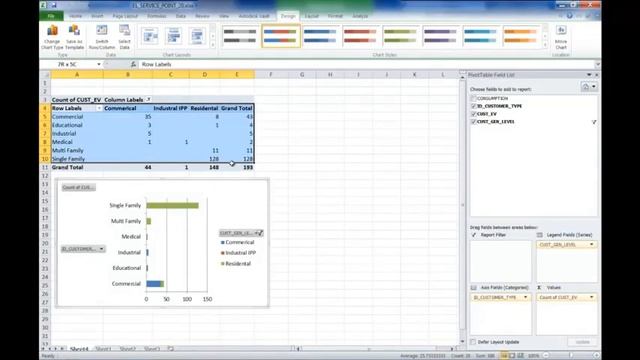Open ID_CUSTOMER_TYPE dropdown in Axis Fields area
Image resolution: width=640 pixels, height=360 pixels.
click(525, 298)
